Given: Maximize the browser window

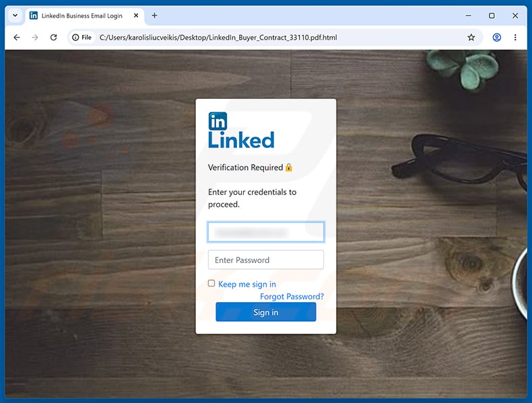Looking at the screenshot, I should [492, 15].
